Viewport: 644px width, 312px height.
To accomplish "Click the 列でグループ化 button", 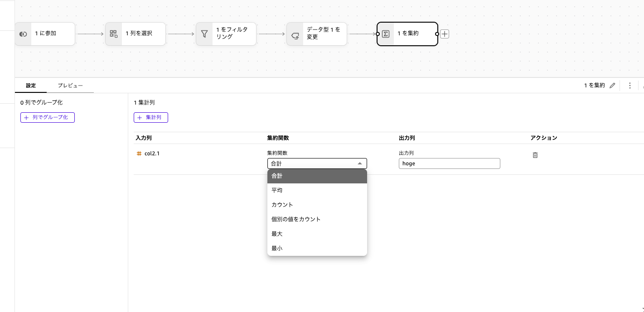I will click(48, 117).
